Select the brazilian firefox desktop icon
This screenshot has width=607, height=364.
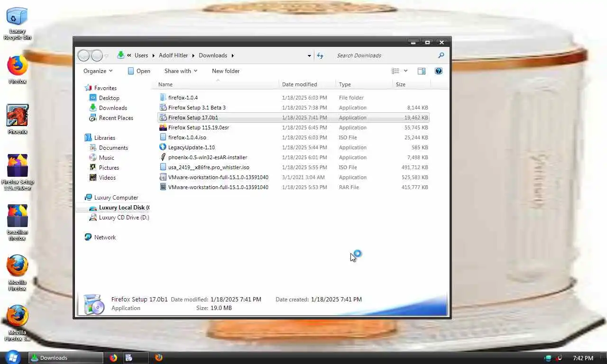pyautogui.click(x=17, y=222)
